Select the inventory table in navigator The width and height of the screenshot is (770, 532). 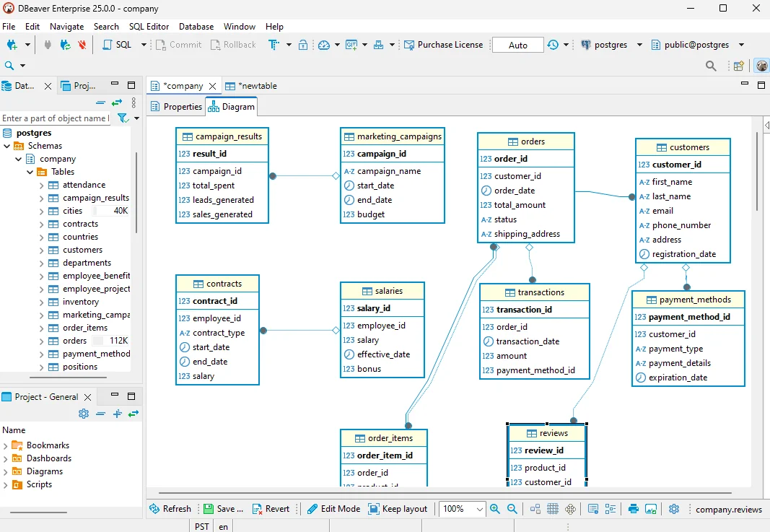point(81,302)
